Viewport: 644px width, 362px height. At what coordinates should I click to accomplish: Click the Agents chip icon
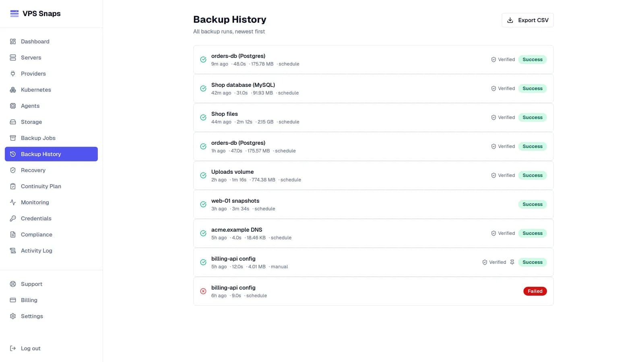[13, 106]
